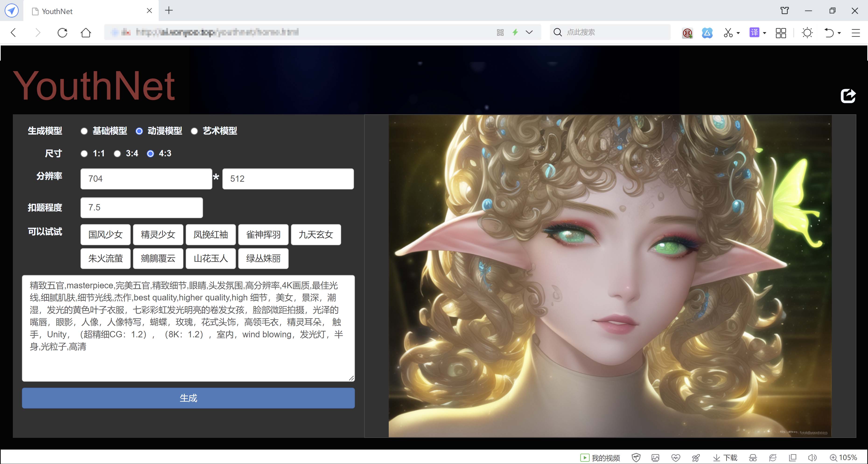
Task: Open the browser hamburger menu
Action: point(856,33)
